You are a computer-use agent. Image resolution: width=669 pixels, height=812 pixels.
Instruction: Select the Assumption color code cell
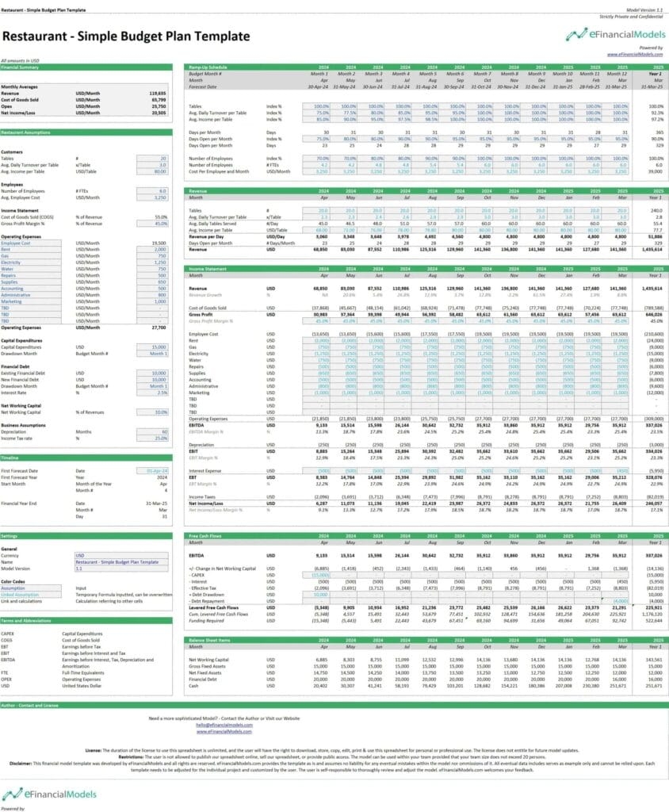click(x=30, y=588)
